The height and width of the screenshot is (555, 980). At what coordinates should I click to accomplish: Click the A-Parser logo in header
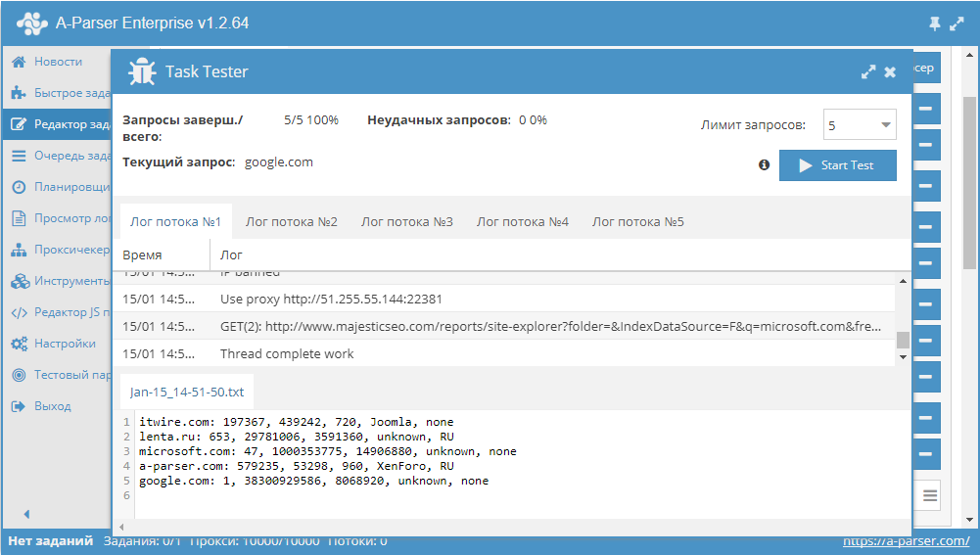click(x=32, y=23)
